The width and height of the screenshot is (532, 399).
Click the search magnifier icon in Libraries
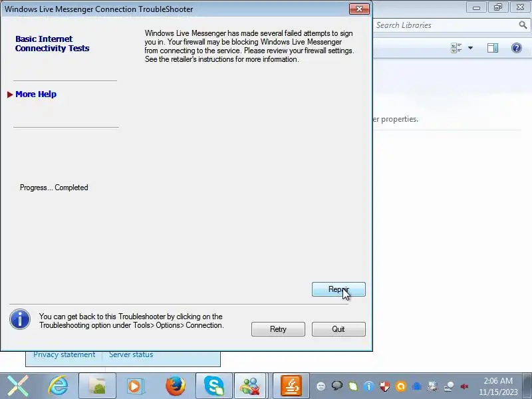point(523,25)
